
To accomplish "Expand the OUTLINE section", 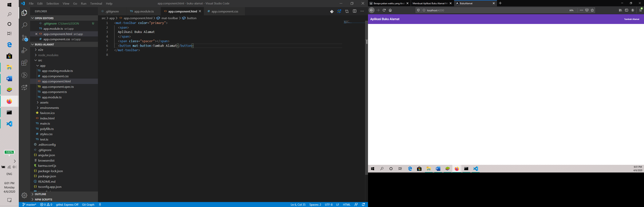I will [x=64, y=194].
